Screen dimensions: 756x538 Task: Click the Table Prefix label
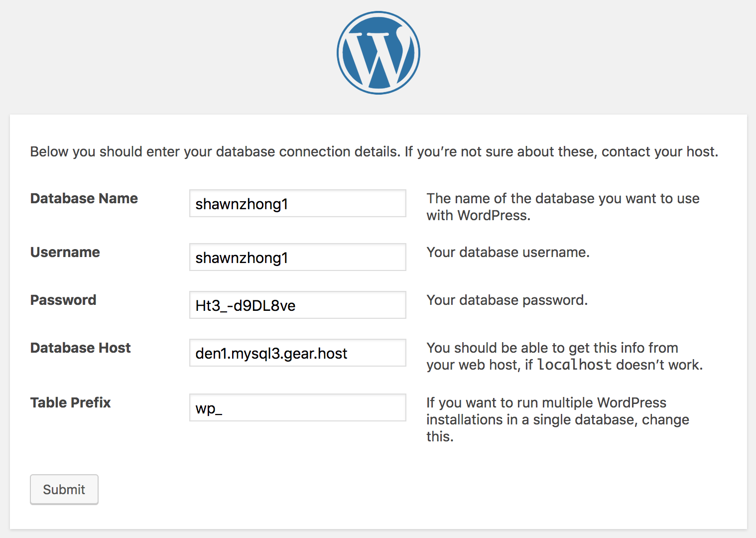pos(71,403)
